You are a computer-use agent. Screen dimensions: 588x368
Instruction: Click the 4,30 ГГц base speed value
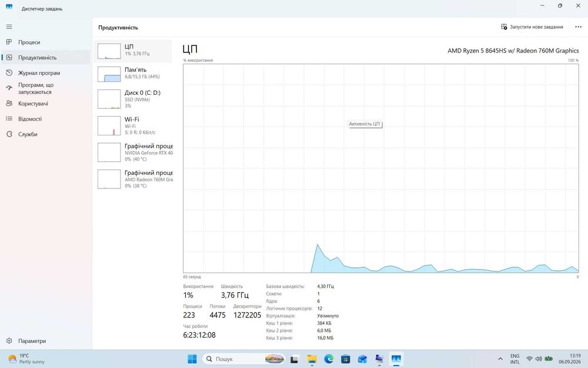[325, 286]
